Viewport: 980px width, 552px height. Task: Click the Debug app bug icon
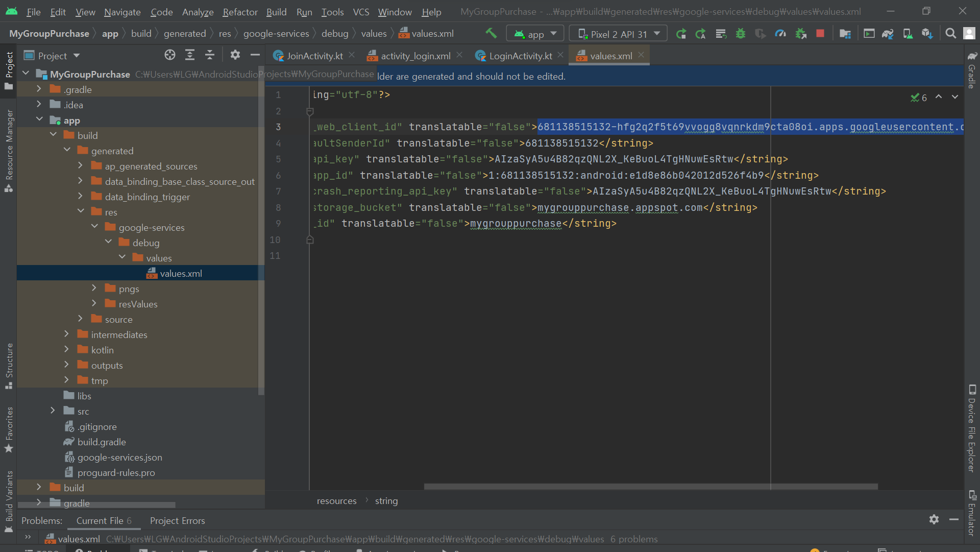pyautogui.click(x=741, y=34)
